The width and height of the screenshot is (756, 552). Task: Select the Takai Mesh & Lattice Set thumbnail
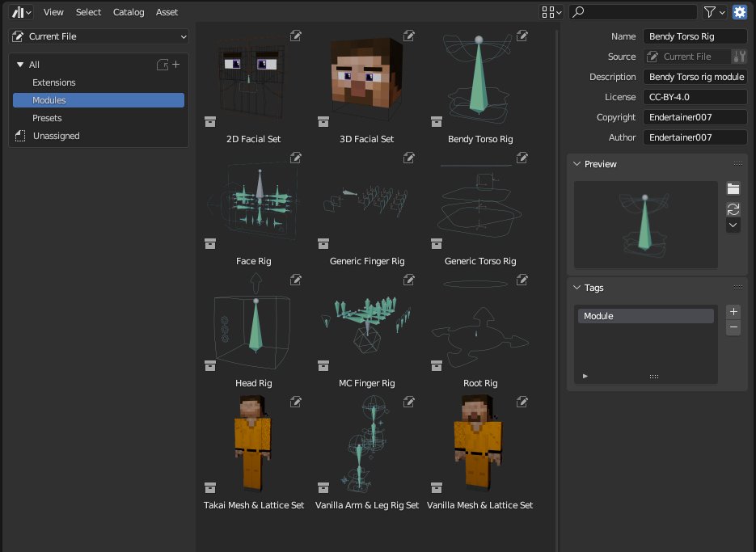coord(254,445)
